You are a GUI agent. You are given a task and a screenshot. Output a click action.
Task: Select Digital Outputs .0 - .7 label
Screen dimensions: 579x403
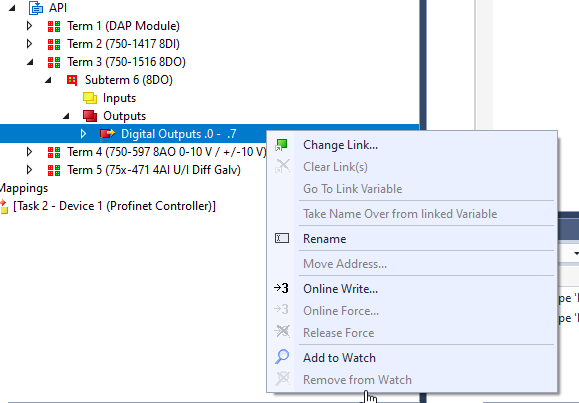179,134
